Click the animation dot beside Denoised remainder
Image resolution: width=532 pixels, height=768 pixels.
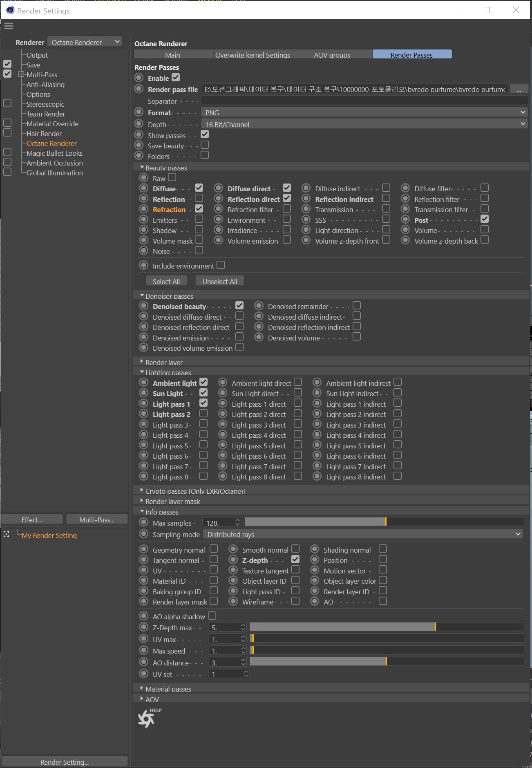259,306
